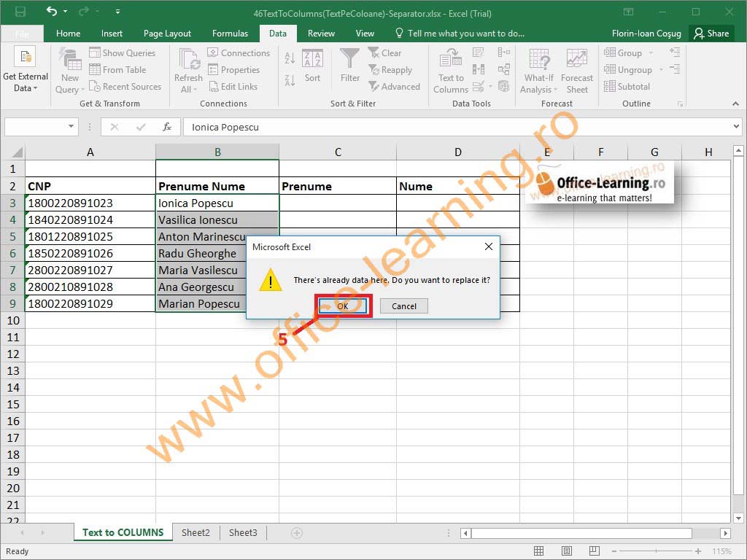Click Show Queries in Get & Transform
The width and height of the screenshot is (747, 560).
click(x=123, y=52)
